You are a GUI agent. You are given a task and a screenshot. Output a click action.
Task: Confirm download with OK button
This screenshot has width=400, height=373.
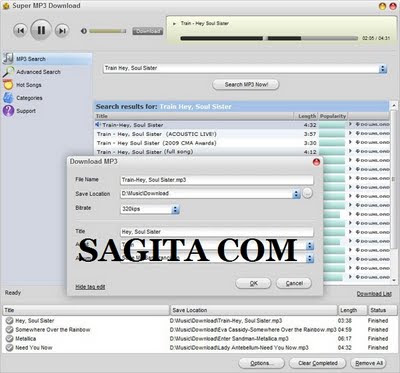[253, 283]
